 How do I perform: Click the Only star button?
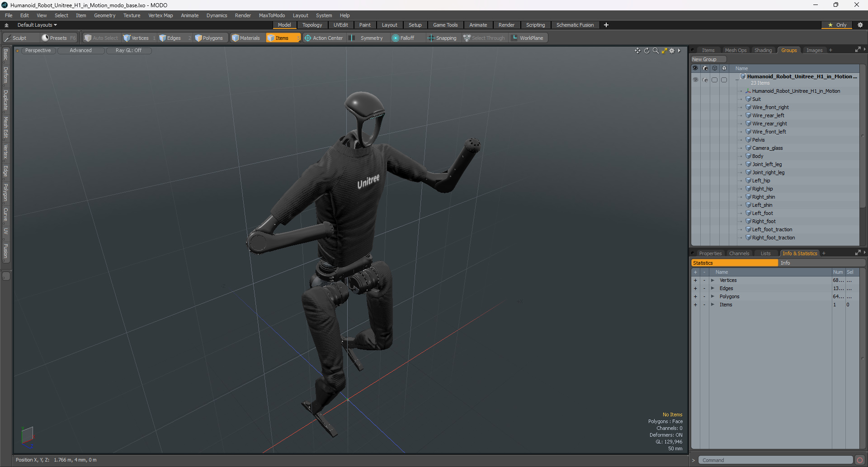pyautogui.click(x=837, y=25)
